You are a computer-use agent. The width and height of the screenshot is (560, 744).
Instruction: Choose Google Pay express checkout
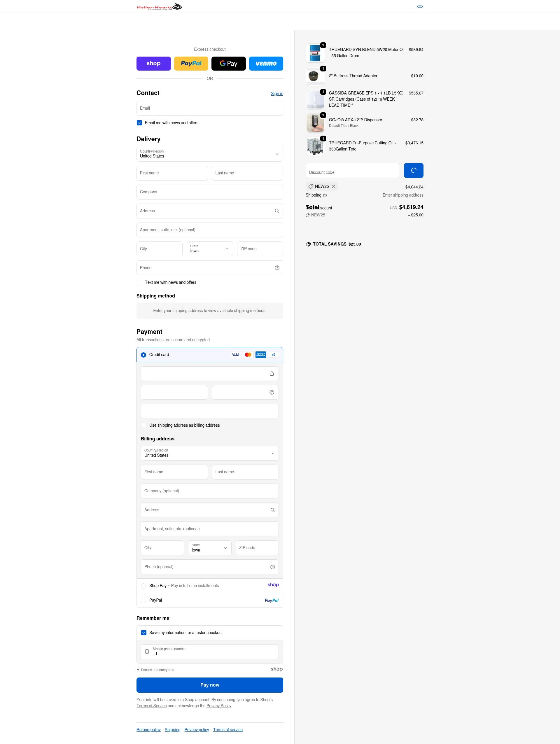click(228, 63)
